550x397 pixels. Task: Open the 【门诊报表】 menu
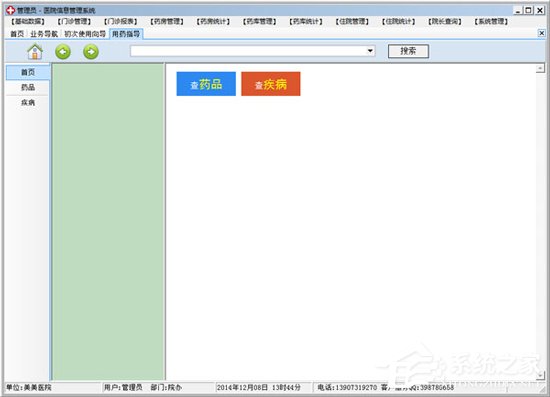(121, 22)
